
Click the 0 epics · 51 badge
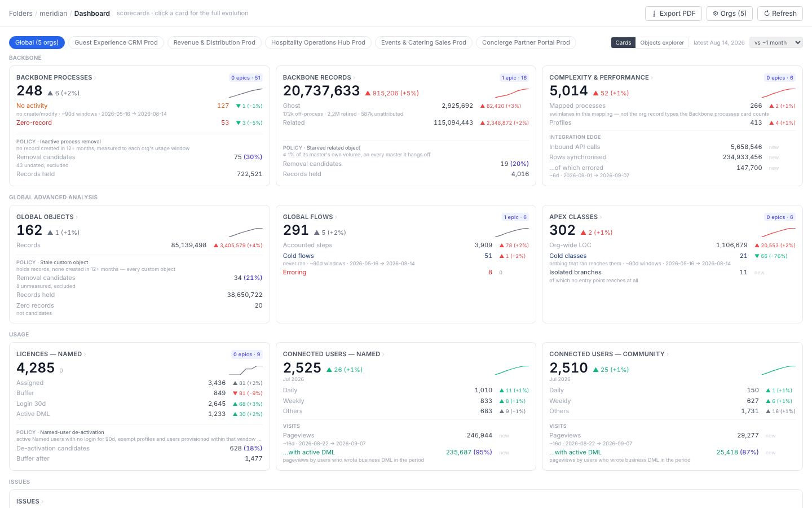(246, 78)
